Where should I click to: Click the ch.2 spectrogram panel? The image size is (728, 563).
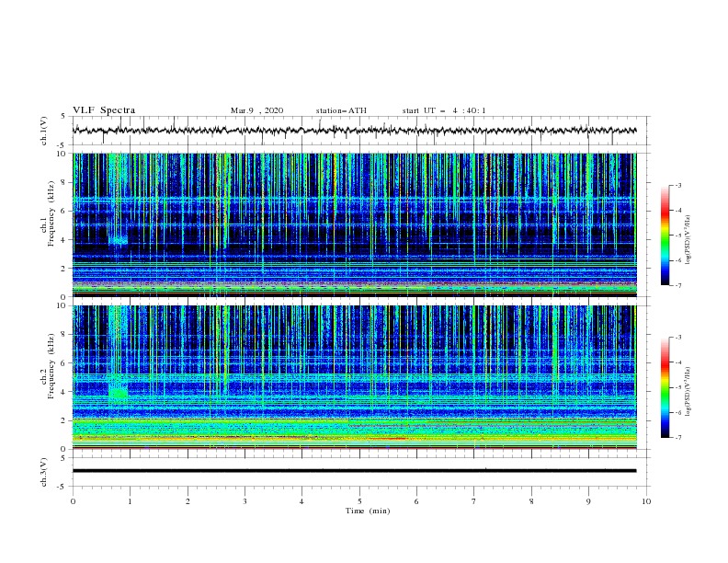(x=354, y=377)
